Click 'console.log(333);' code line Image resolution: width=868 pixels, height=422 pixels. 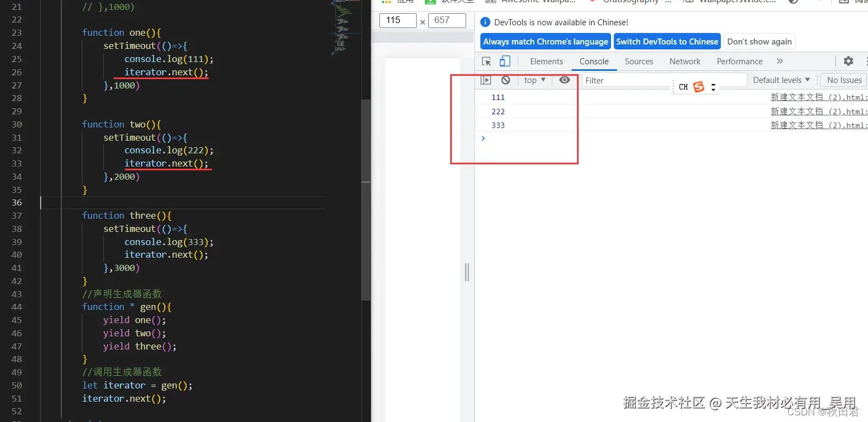tap(169, 242)
